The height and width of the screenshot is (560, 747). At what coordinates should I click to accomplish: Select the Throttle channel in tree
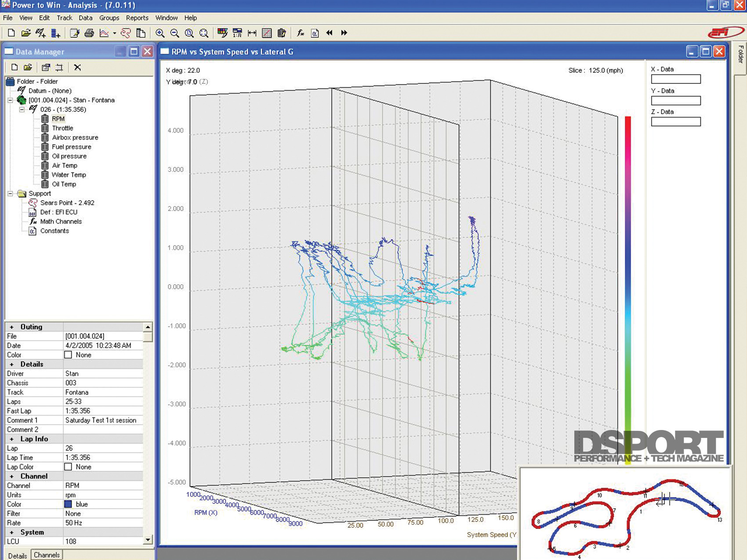[x=62, y=128]
